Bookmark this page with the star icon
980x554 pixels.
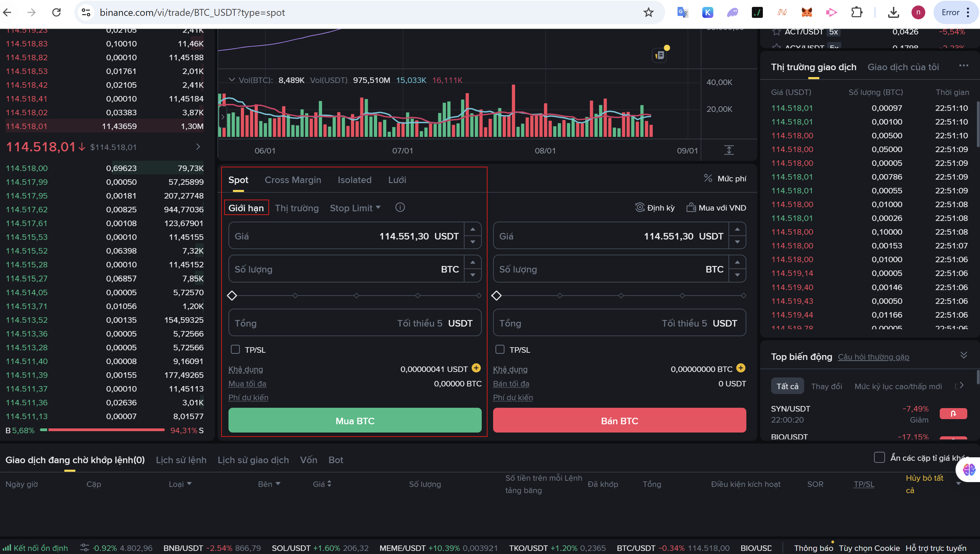pyautogui.click(x=648, y=12)
